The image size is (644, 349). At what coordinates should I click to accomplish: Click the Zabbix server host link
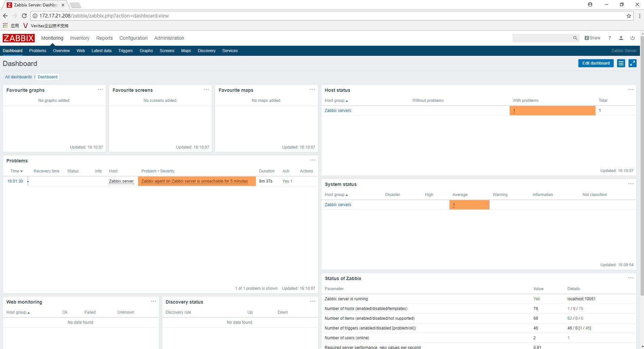click(121, 181)
